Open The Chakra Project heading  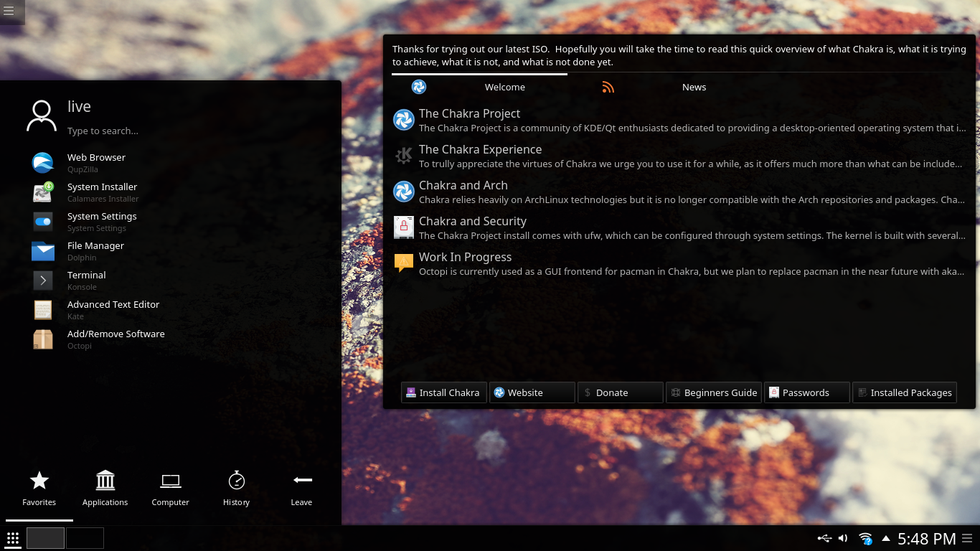(x=469, y=113)
